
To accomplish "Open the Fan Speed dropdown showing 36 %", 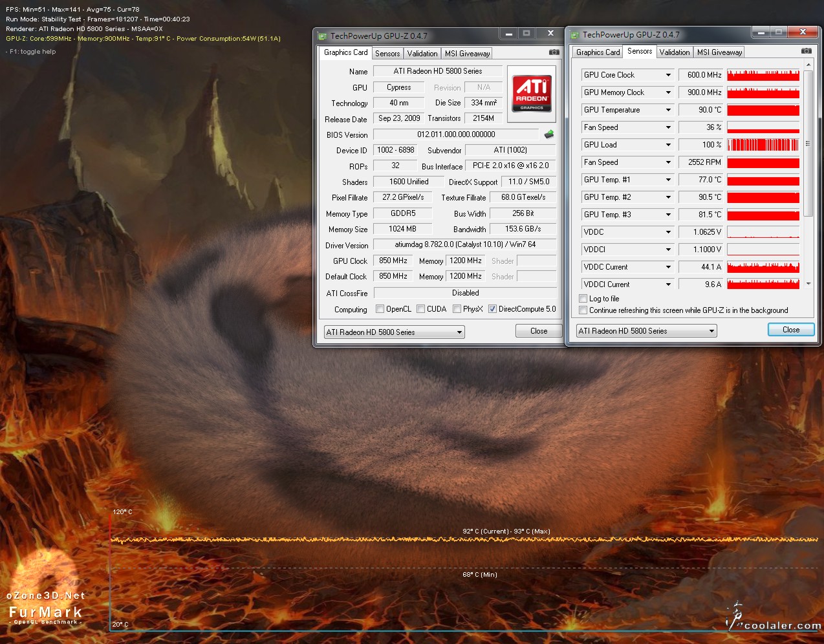I will point(668,127).
